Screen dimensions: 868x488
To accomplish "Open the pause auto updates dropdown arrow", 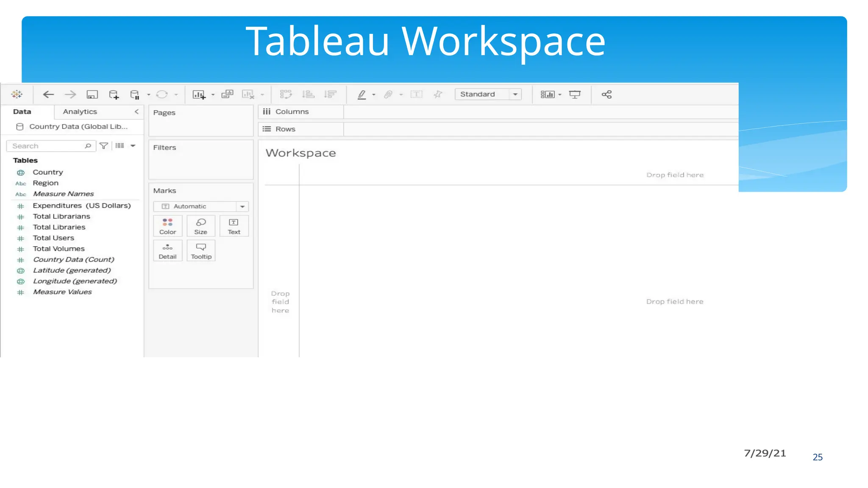I will (x=148, y=94).
